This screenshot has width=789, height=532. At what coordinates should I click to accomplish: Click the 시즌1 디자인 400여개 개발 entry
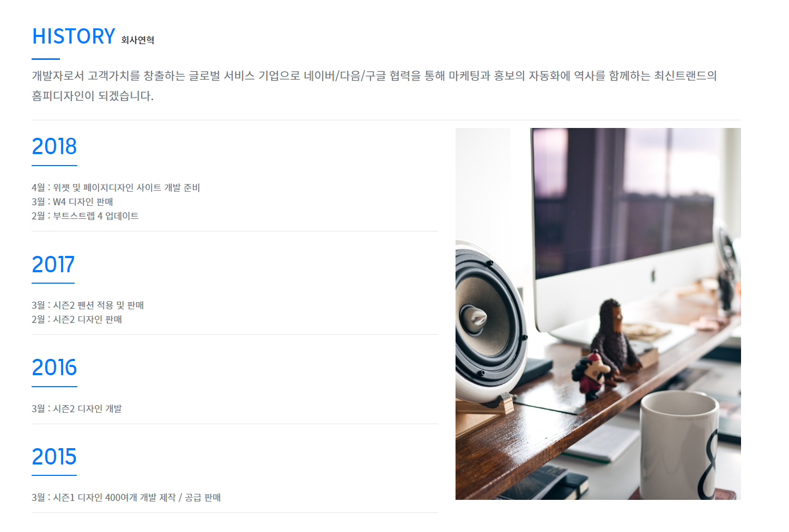pos(126,497)
